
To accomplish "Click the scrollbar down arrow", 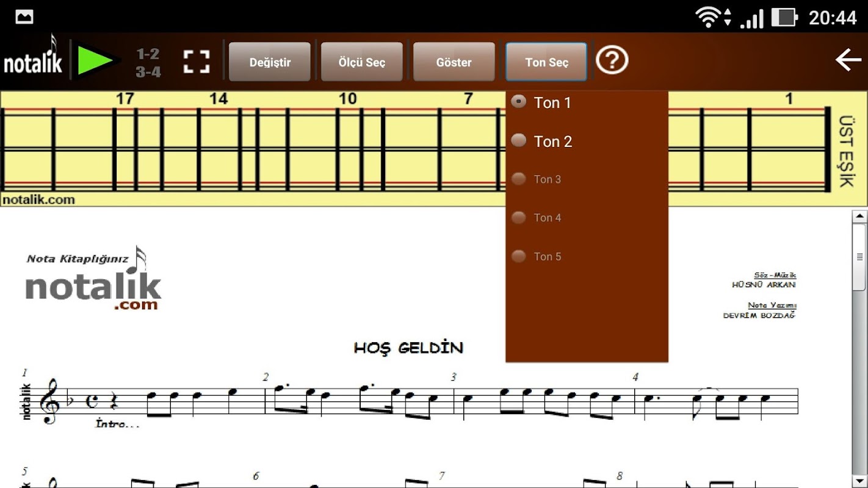I will coord(859,481).
